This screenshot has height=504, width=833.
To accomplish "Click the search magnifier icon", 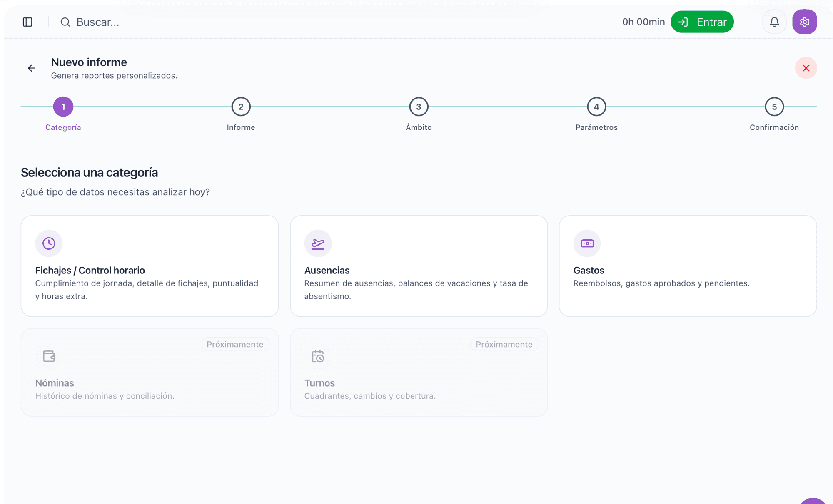I will (x=65, y=22).
